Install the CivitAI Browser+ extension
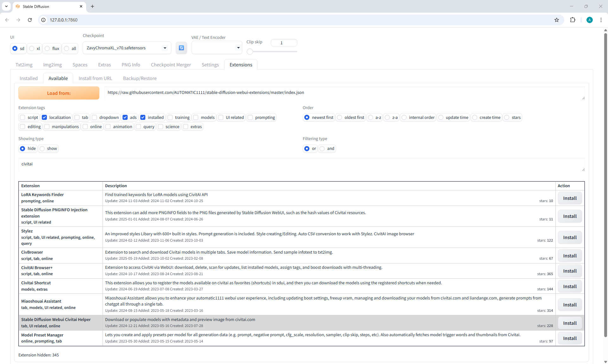Image resolution: width=608 pixels, height=364 pixels. pos(570,271)
